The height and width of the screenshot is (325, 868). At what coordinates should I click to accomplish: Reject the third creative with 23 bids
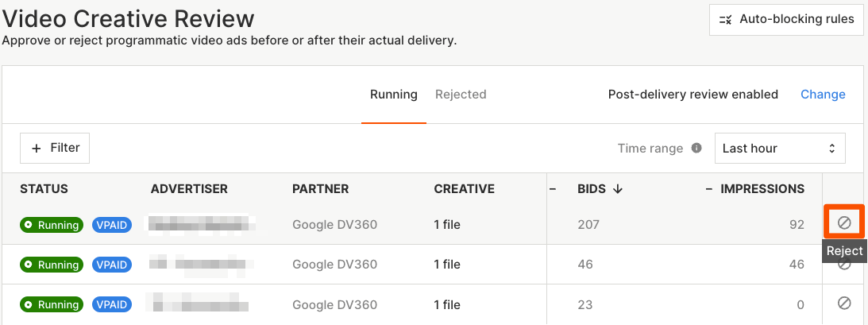click(844, 303)
